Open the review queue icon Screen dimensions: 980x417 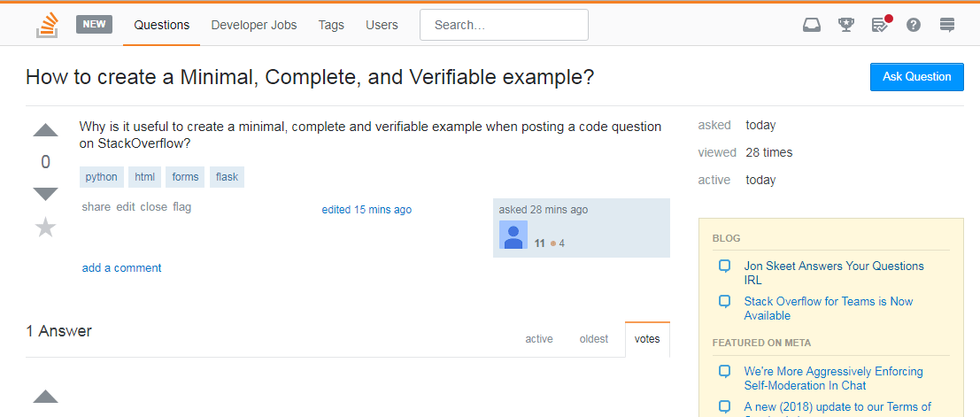tap(880, 25)
